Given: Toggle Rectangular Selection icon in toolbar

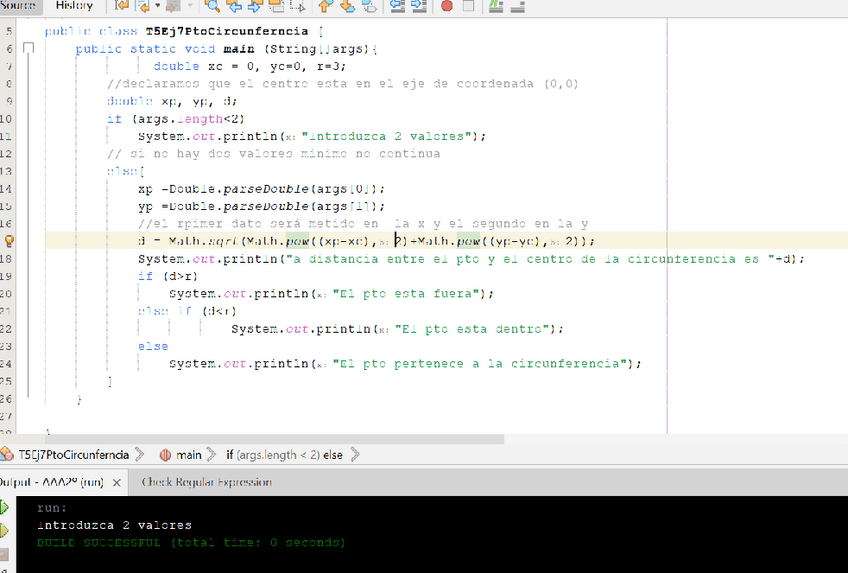Looking at the screenshot, I should point(297,6).
